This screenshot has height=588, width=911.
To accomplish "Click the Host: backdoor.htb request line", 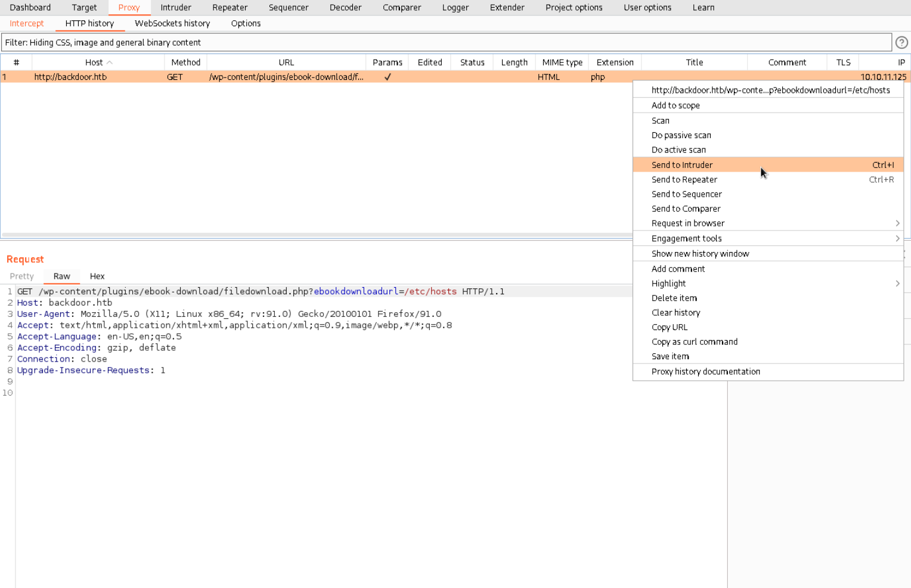I will (64, 303).
